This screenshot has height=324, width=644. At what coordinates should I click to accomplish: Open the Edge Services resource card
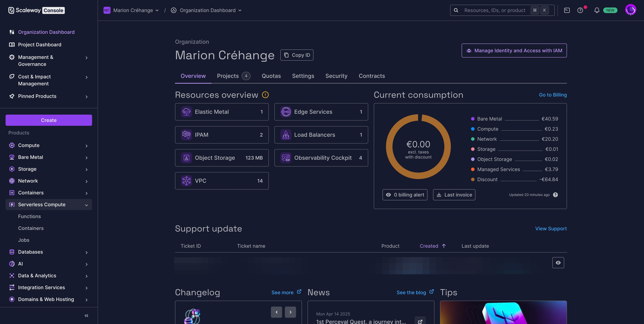point(321,112)
